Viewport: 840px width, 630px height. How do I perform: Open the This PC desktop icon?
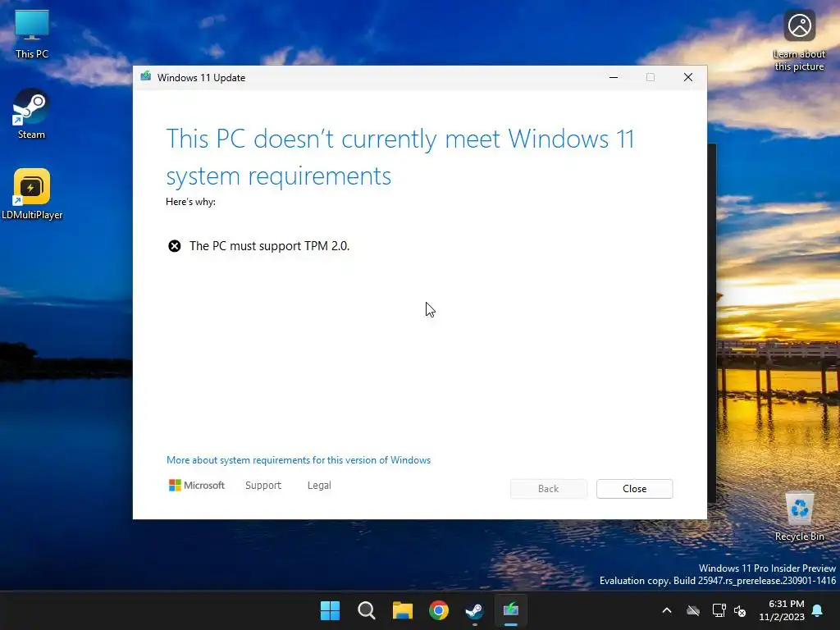(32, 33)
